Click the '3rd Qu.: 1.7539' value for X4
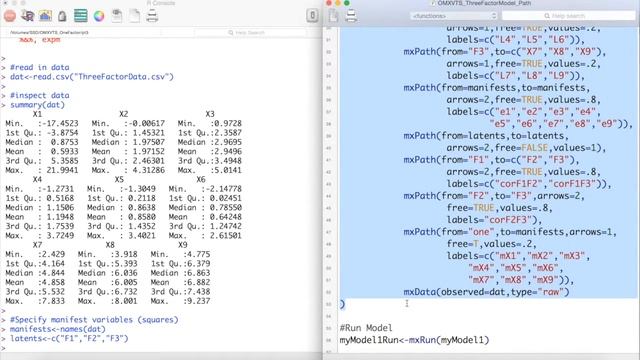640x360 pixels. (x=40, y=226)
